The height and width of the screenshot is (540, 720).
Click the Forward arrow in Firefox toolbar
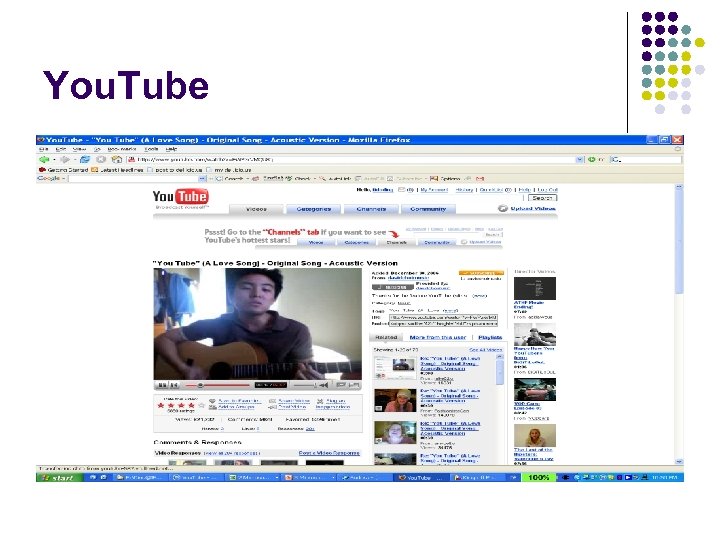click(x=65, y=159)
